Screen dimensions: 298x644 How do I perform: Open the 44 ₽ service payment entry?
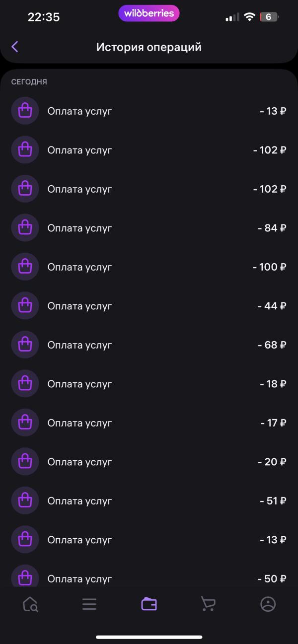pyautogui.click(x=149, y=306)
